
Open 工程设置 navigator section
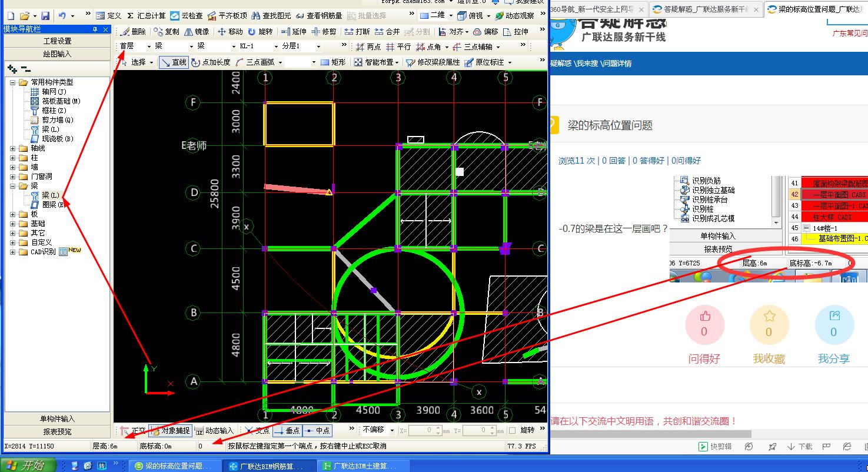click(x=57, y=41)
